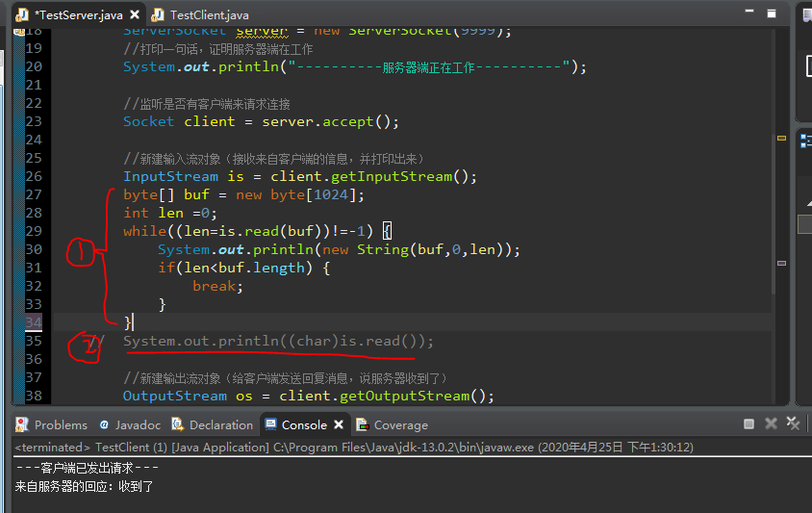Click the while loop condition line
The width and height of the screenshot is (812, 513).
tap(258, 231)
